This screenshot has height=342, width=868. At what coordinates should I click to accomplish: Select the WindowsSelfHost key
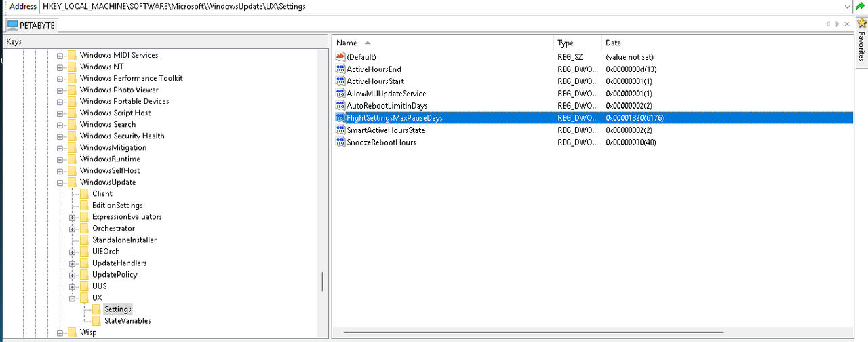click(110, 170)
